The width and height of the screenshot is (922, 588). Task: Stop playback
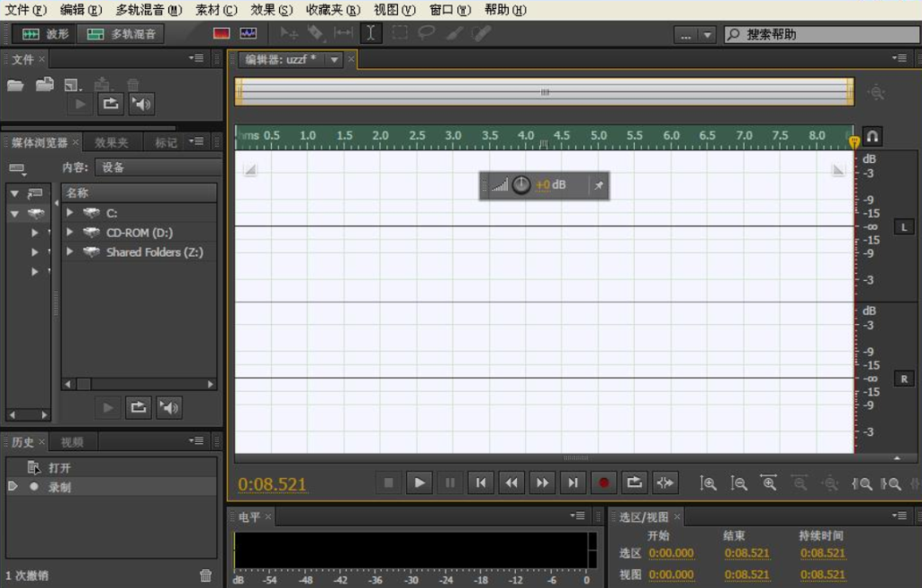[x=389, y=483]
